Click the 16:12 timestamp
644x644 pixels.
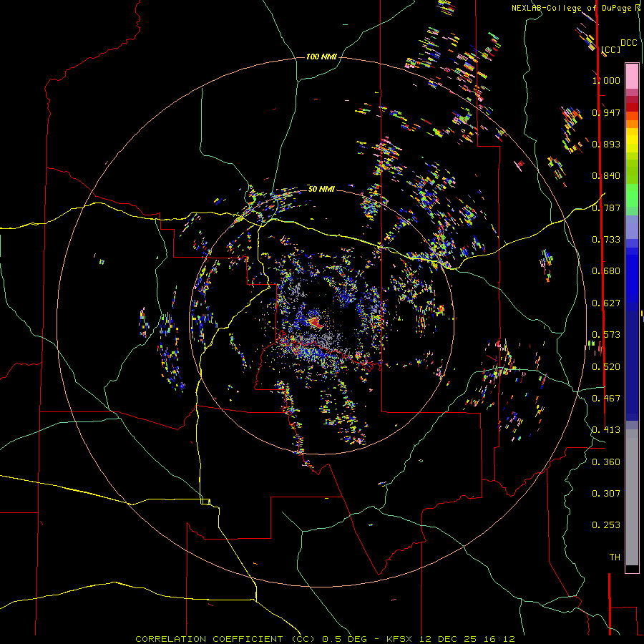click(499, 639)
